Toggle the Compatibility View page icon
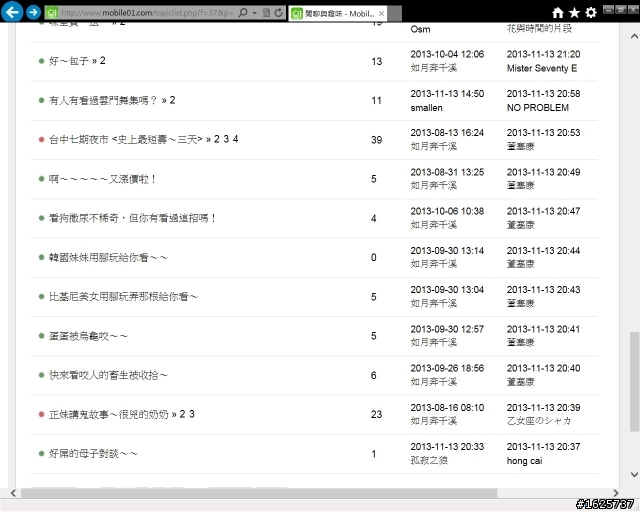 pos(267,13)
